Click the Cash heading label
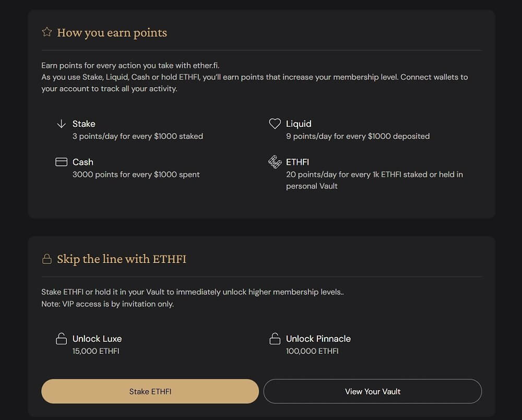 [x=83, y=162]
